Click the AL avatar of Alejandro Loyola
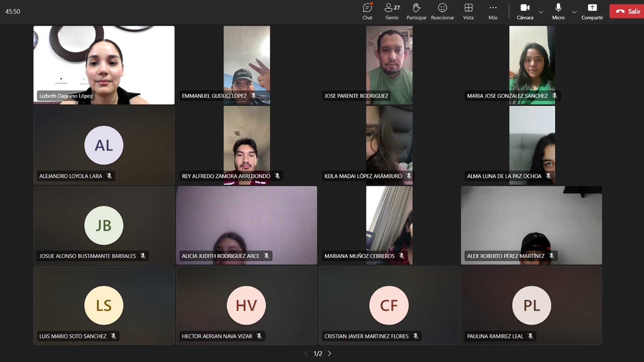This screenshot has height=362, width=644. pyautogui.click(x=104, y=145)
